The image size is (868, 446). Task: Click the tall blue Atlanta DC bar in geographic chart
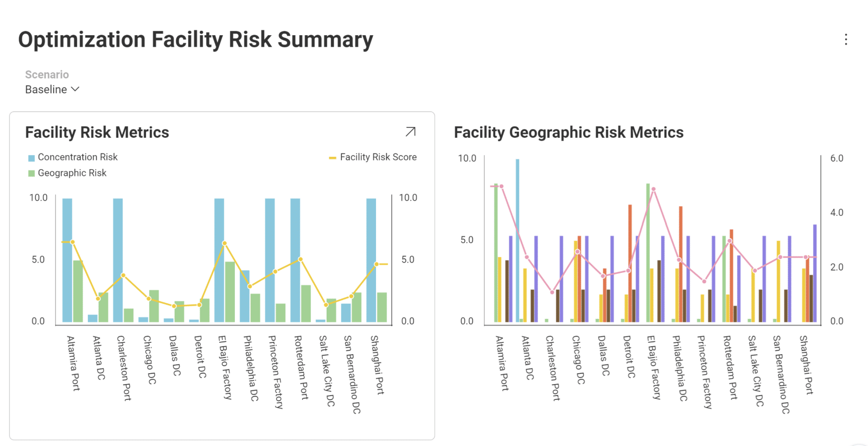pyautogui.click(x=518, y=240)
